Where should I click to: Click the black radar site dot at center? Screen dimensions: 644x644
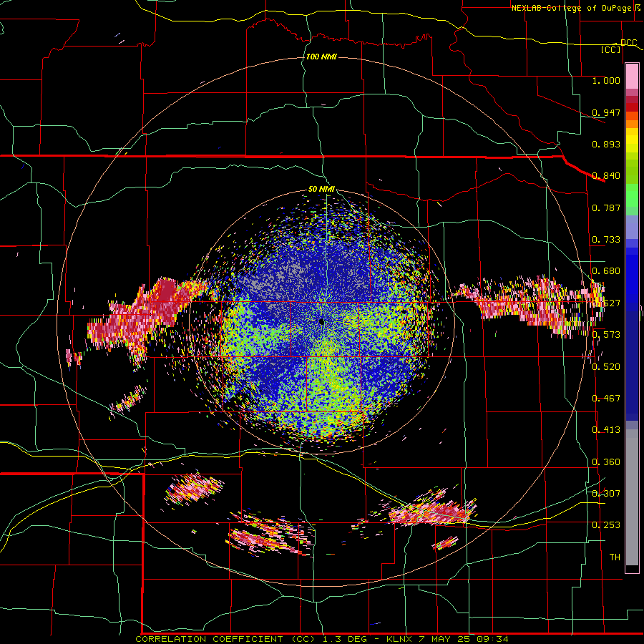(x=321, y=321)
